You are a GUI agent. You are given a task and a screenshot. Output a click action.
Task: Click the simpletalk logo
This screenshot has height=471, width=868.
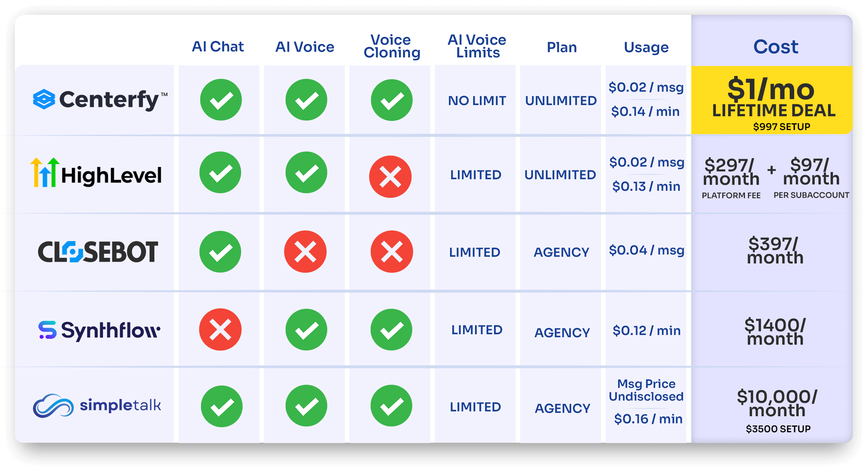[x=97, y=405]
